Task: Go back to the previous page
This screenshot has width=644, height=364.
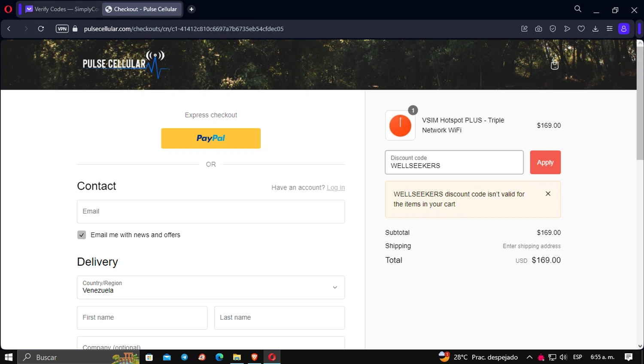Action: point(9,29)
